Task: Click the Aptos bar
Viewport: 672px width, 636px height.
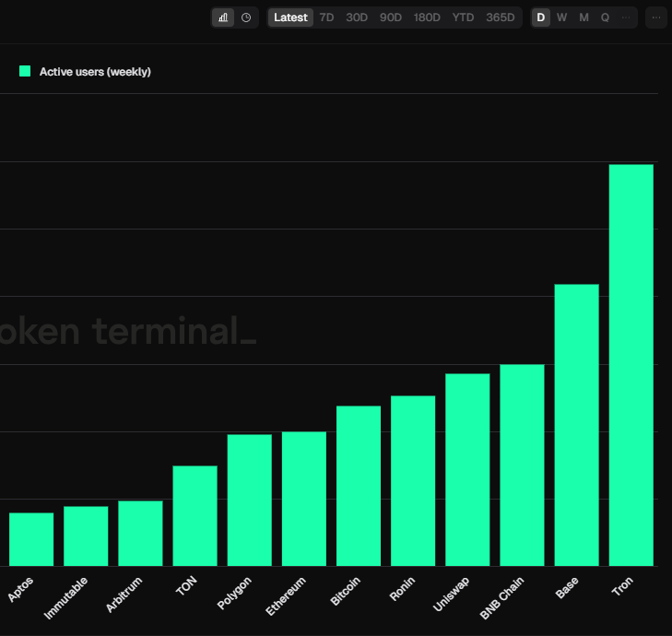Action: (x=31, y=539)
